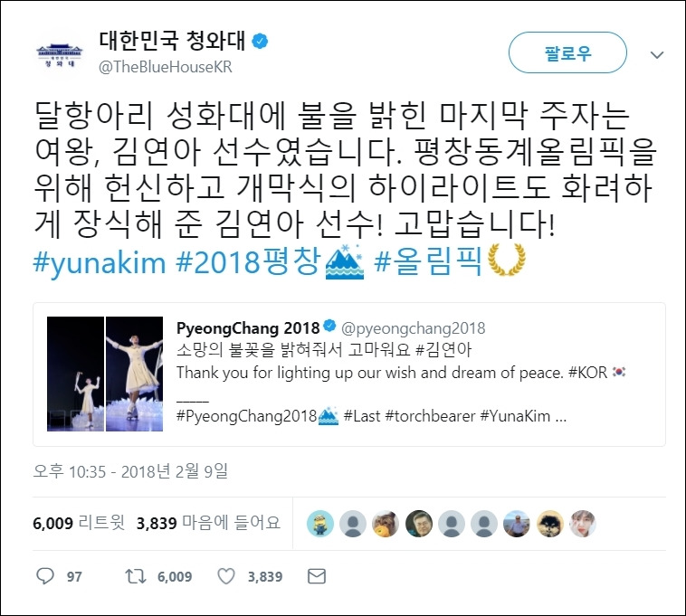Open the quoted tweet's skating photo thumbnail
Screen dimensions: 686x616
105,374
